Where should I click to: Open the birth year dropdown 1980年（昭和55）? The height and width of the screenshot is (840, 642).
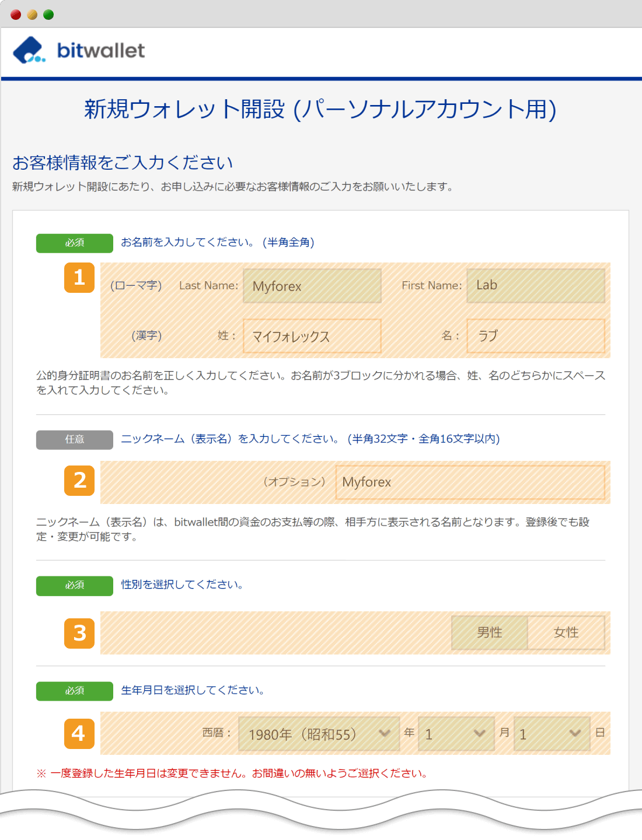pos(319,734)
